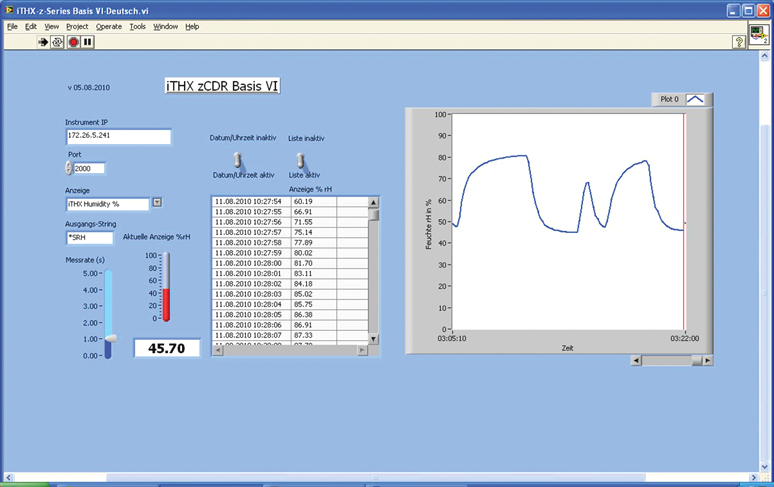
Task: Click the chart end time 03:22:00
Action: click(x=684, y=338)
